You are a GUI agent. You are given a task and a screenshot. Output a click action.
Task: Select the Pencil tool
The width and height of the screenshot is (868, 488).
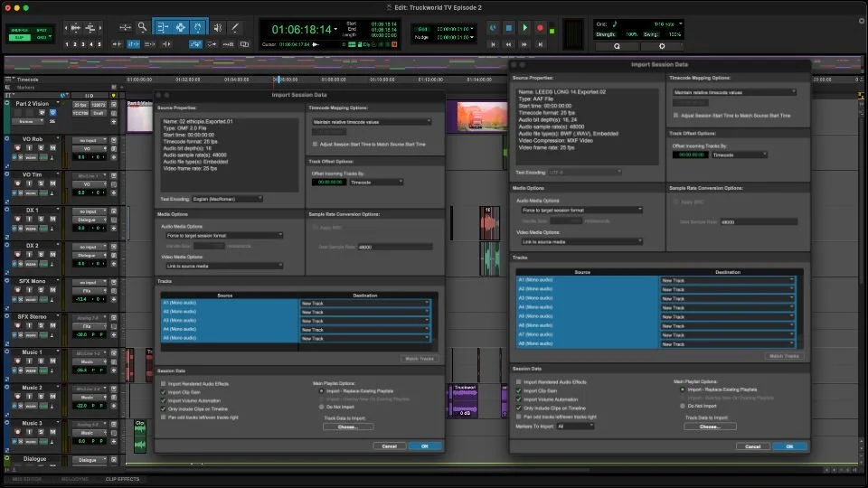(x=235, y=27)
